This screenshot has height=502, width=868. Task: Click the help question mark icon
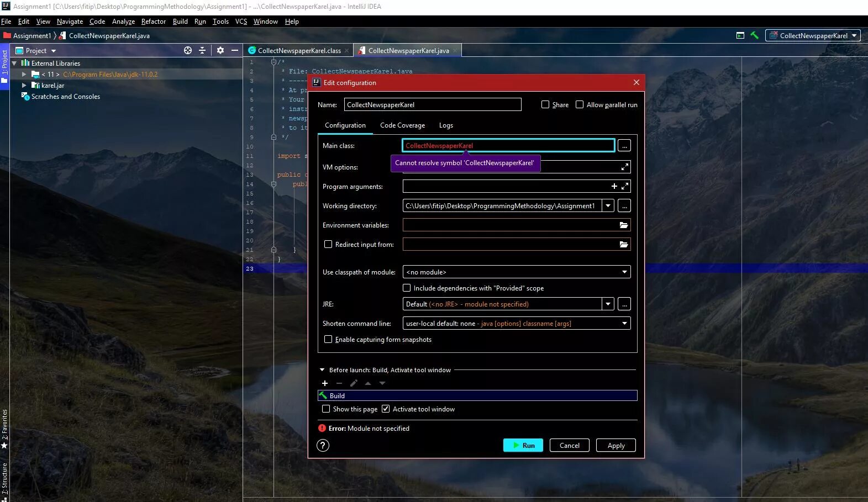pyautogui.click(x=323, y=446)
